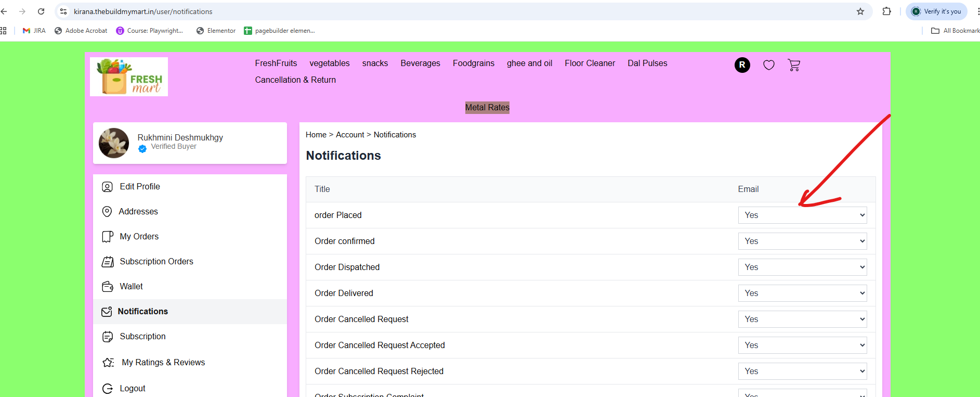Open Order Cancelled Request Rejected email dropdown
The width and height of the screenshot is (980, 397).
(802, 372)
